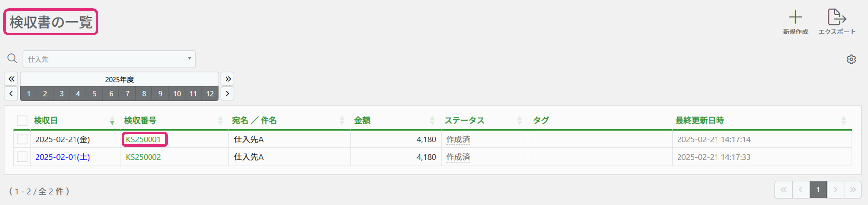The width and height of the screenshot is (868, 205).
Task: Open receipt link KS250002
Action: click(x=144, y=157)
